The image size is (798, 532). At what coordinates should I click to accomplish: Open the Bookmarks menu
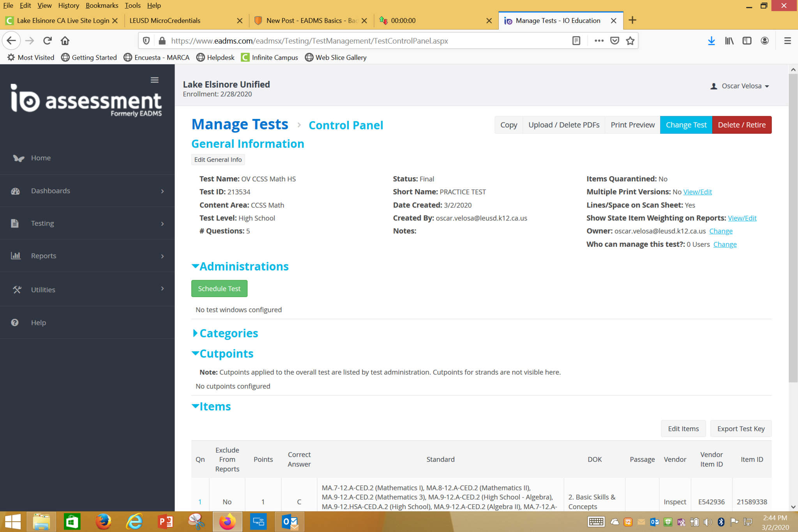click(102, 5)
